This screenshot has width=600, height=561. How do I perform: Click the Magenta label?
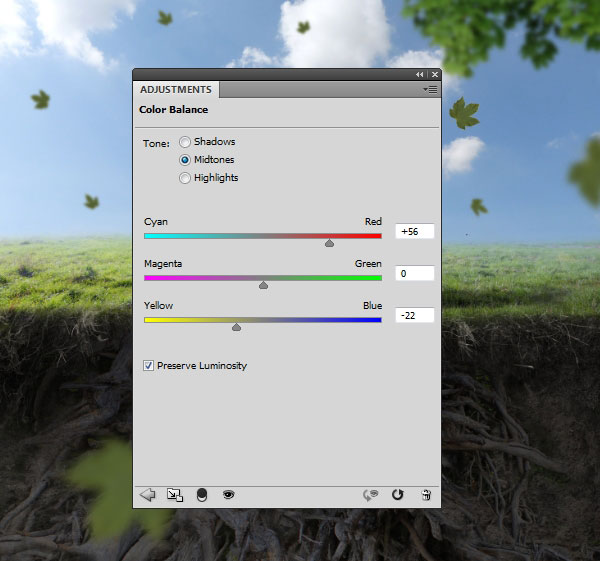tap(163, 264)
